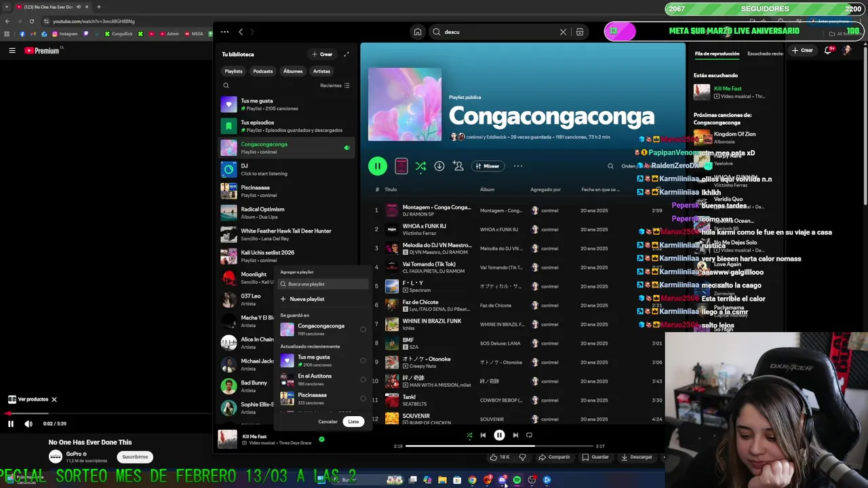Clear the Spotify search with the X icon

[563, 32]
